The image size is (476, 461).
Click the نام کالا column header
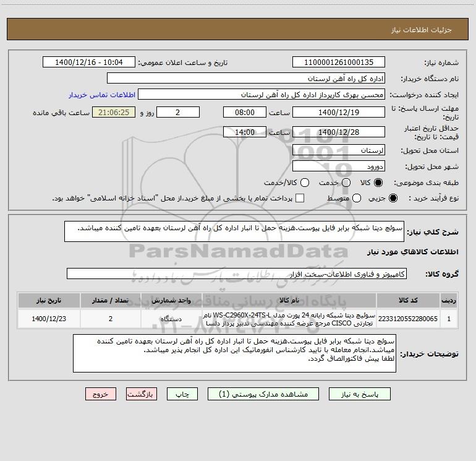289,300
